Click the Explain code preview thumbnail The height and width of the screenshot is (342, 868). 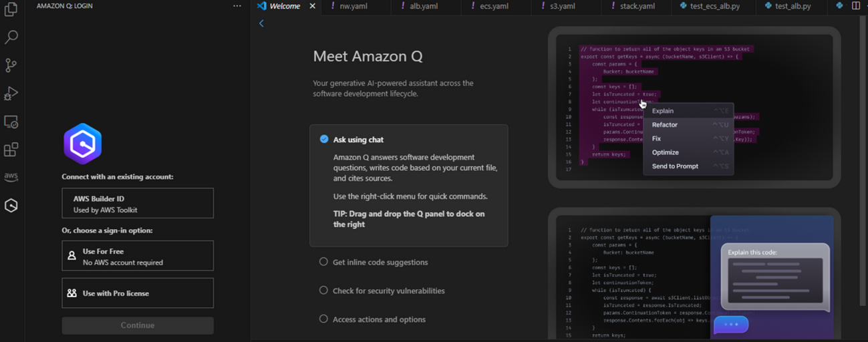point(694,276)
